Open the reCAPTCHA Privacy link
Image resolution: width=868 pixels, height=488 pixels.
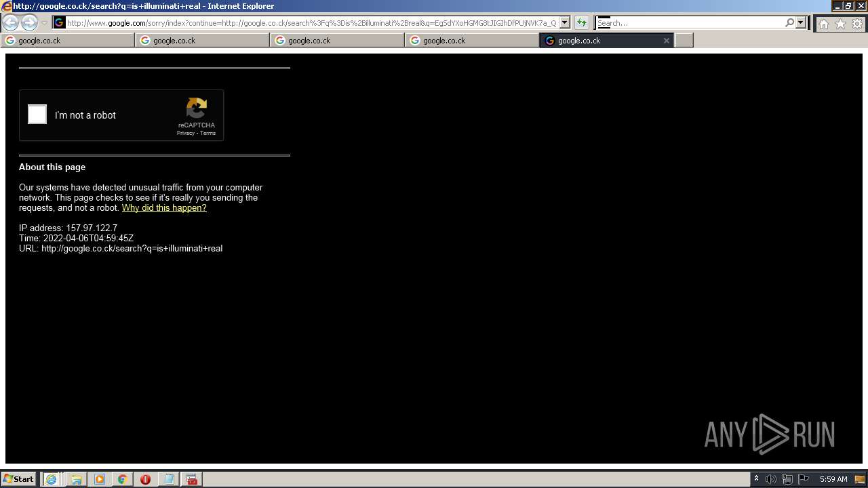coord(186,133)
